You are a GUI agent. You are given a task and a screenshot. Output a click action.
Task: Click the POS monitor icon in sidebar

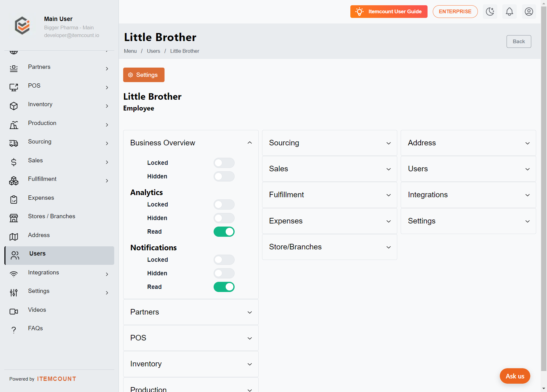pos(14,87)
